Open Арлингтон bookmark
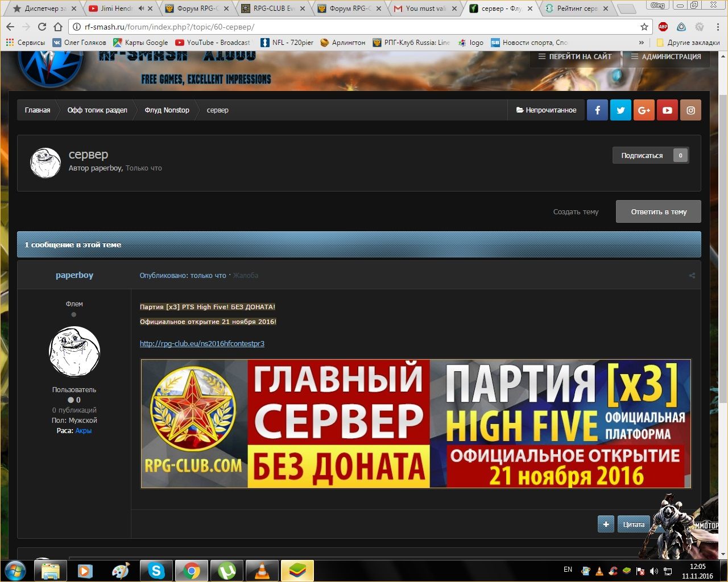Screen dimensions: 728x582 pos(343,43)
